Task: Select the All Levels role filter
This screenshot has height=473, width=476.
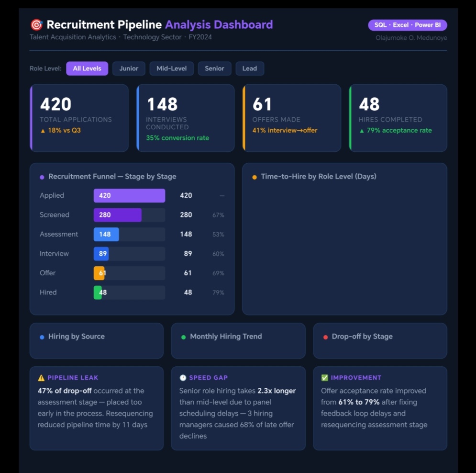Action: click(87, 68)
